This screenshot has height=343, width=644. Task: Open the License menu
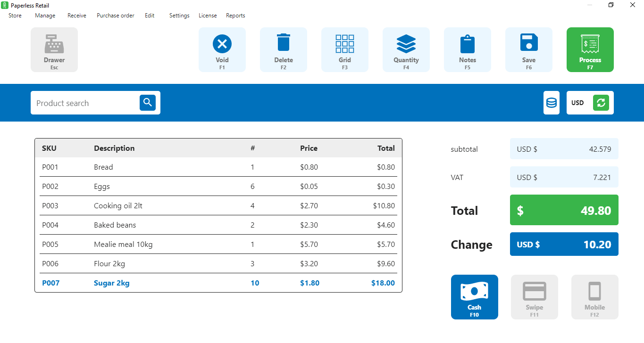[208, 16]
